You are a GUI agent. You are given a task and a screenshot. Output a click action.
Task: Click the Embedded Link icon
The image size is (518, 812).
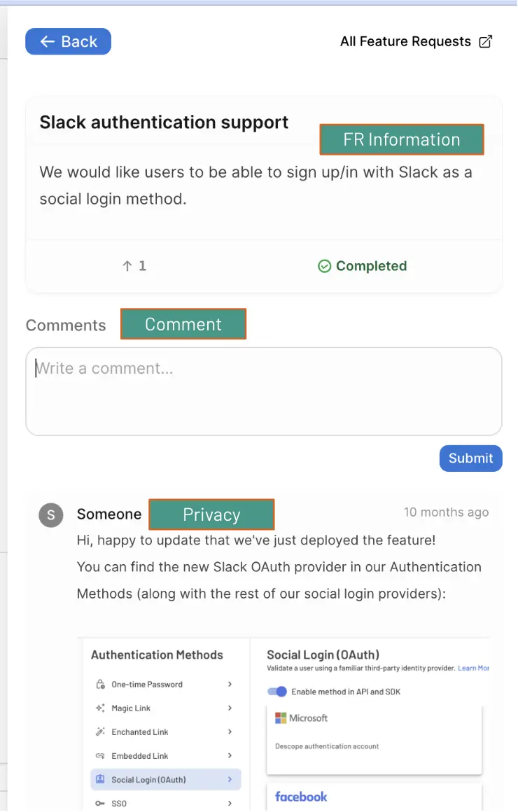coord(99,756)
